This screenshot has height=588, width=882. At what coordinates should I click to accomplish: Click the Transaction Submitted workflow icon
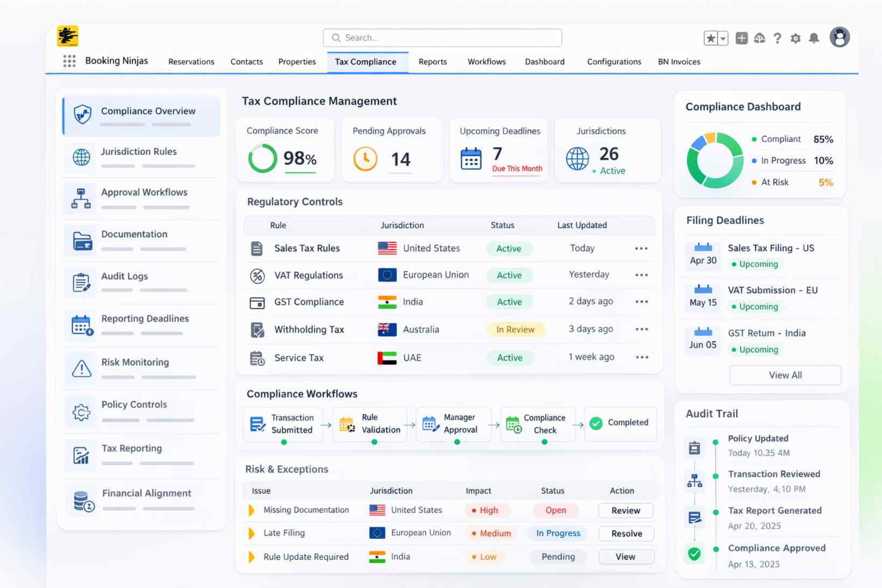(258, 423)
